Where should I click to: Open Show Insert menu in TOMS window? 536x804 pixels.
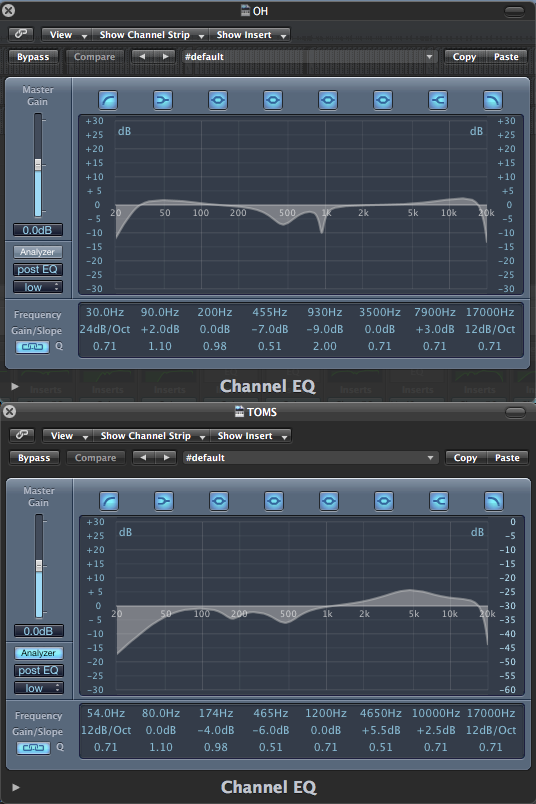point(251,436)
